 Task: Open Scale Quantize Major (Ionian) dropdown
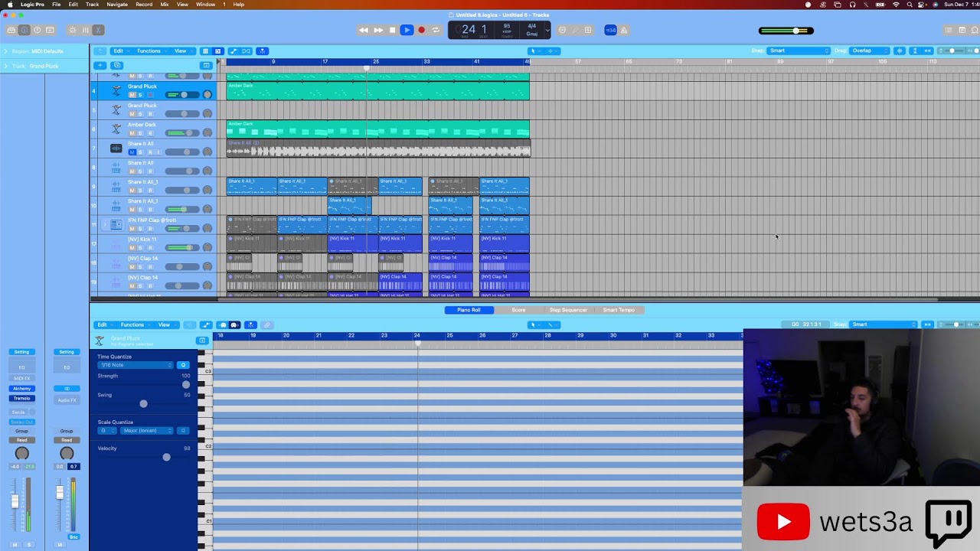tap(147, 431)
